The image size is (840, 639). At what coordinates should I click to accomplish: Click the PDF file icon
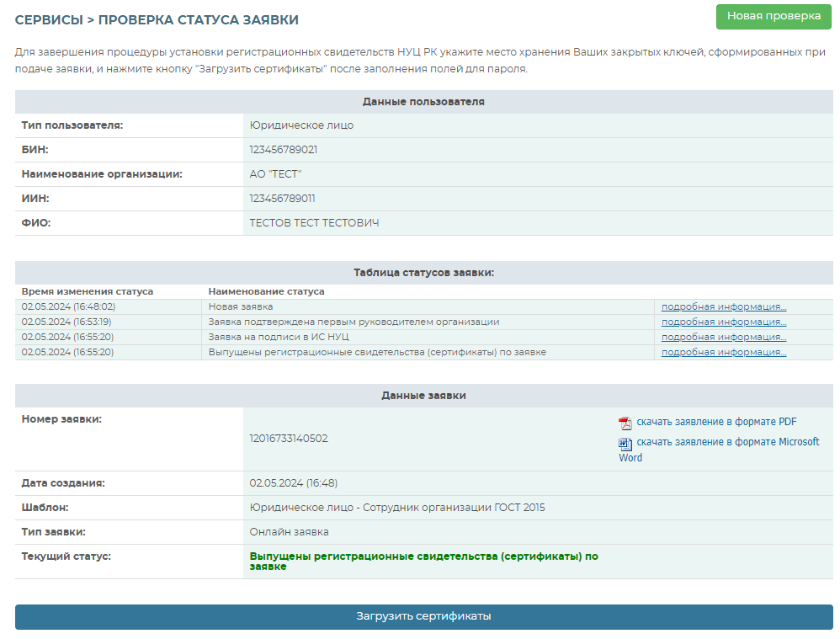pos(625,423)
